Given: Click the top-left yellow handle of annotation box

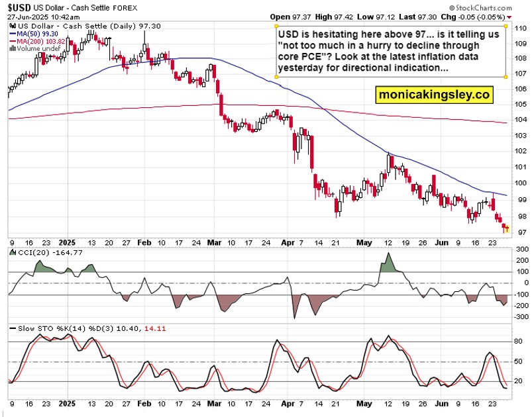Looking at the screenshot, I should tap(276, 26).
